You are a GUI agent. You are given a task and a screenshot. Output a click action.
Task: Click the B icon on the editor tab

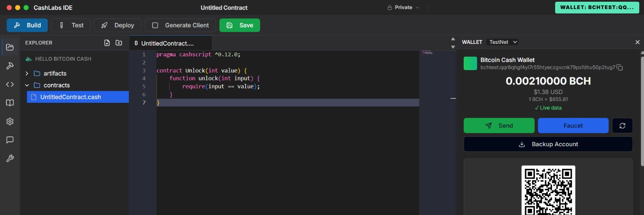pos(136,43)
